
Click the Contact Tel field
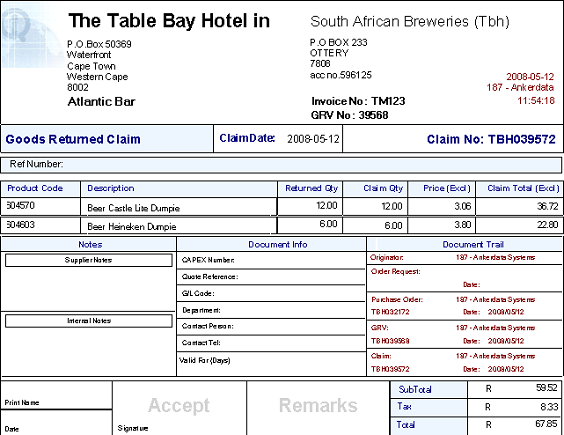click(x=271, y=343)
